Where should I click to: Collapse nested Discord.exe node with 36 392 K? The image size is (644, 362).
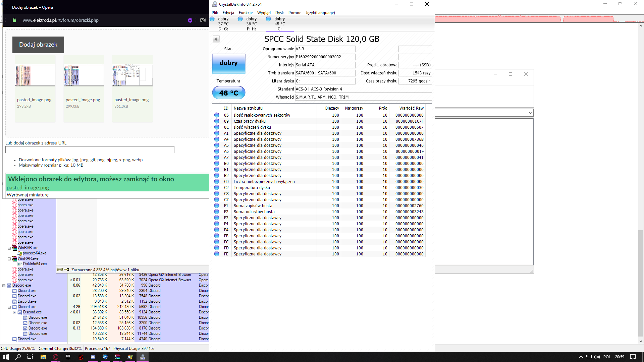click(14, 312)
